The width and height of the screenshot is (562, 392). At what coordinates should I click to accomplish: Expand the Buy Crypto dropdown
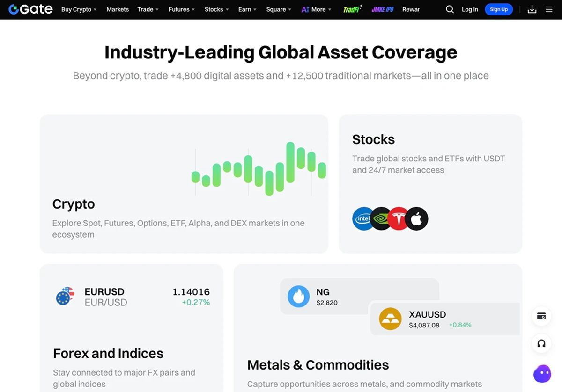[x=79, y=9]
